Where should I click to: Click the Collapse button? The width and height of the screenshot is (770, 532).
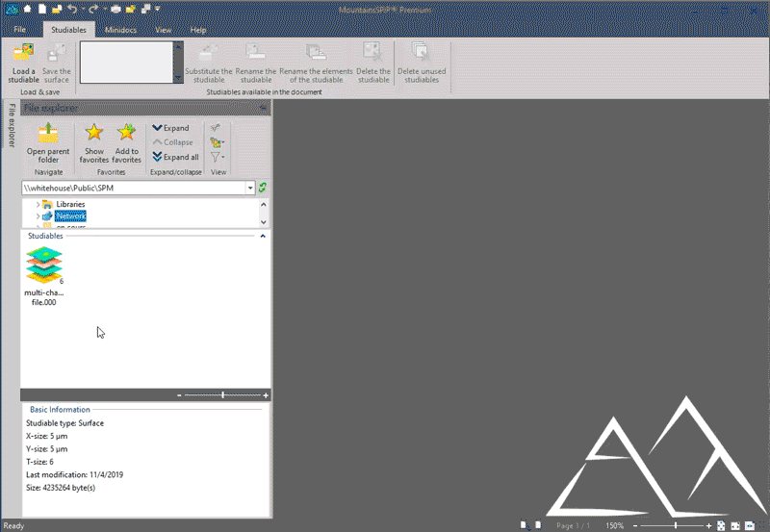click(x=173, y=142)
